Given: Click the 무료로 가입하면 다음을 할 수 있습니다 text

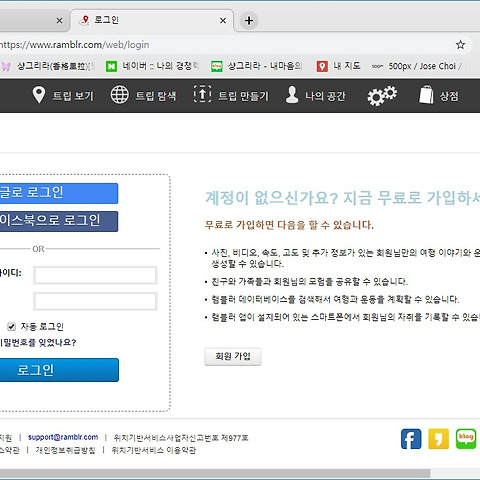Looking at the screenshot, I should 289,225.
